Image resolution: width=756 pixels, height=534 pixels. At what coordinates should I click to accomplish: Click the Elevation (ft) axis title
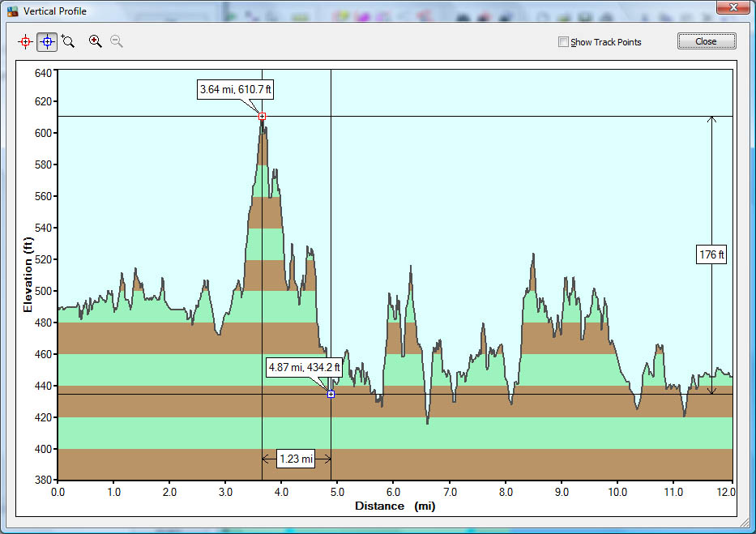tap(28, 275)
